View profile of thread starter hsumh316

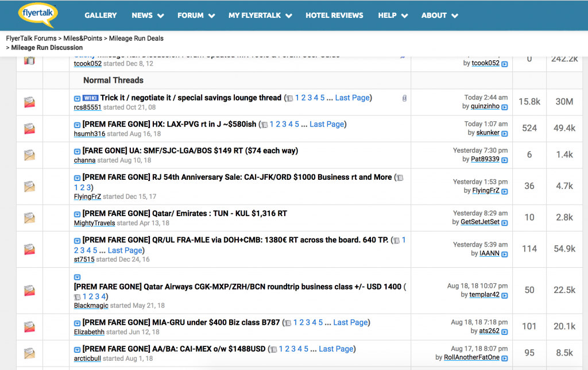[89, 134]
